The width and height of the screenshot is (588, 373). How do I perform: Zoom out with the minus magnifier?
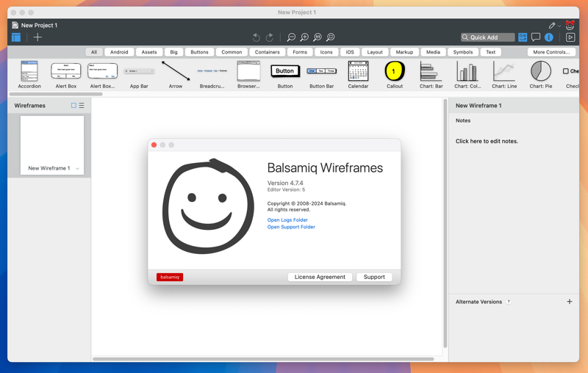pyautogui.click(x=291, y=37)
